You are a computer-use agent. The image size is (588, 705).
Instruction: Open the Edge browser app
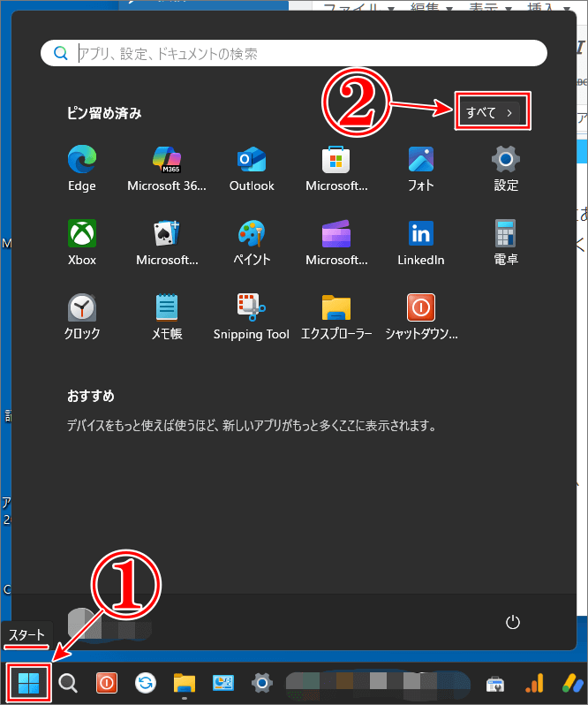pyautogui.click(x=82, y=169)
